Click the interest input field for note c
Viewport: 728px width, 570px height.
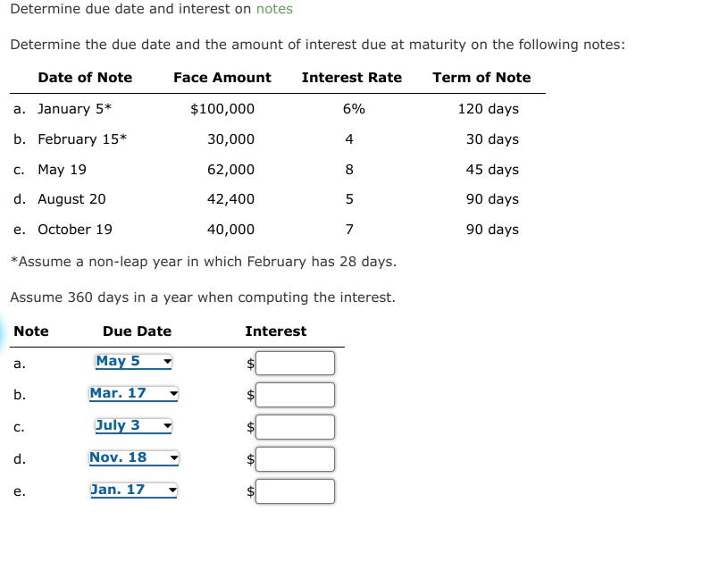click(x=295, y=427)
